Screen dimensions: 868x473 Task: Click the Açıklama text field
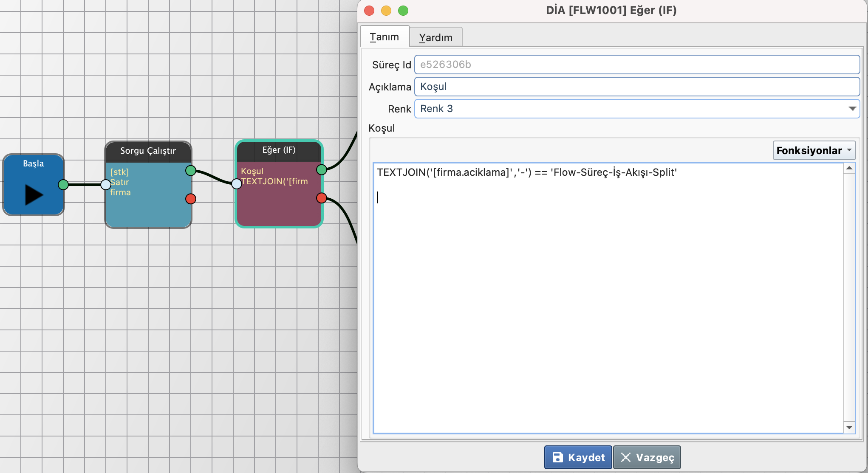coord(636,87)
